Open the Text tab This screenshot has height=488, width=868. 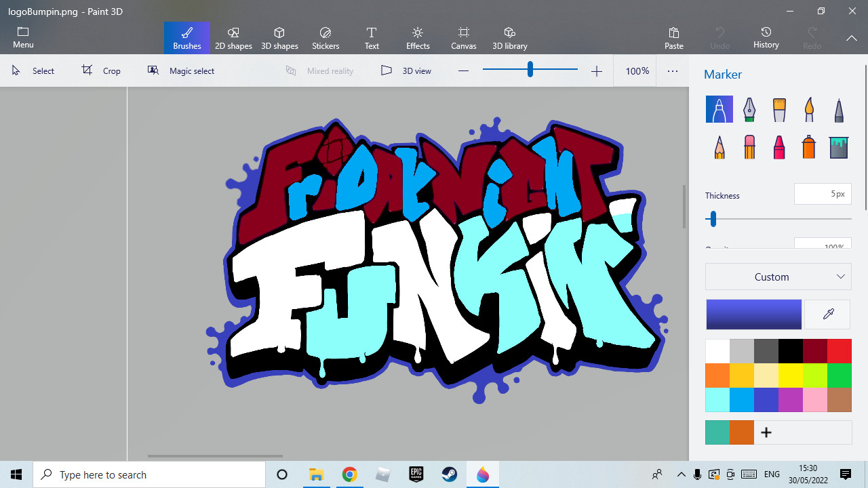372,38
